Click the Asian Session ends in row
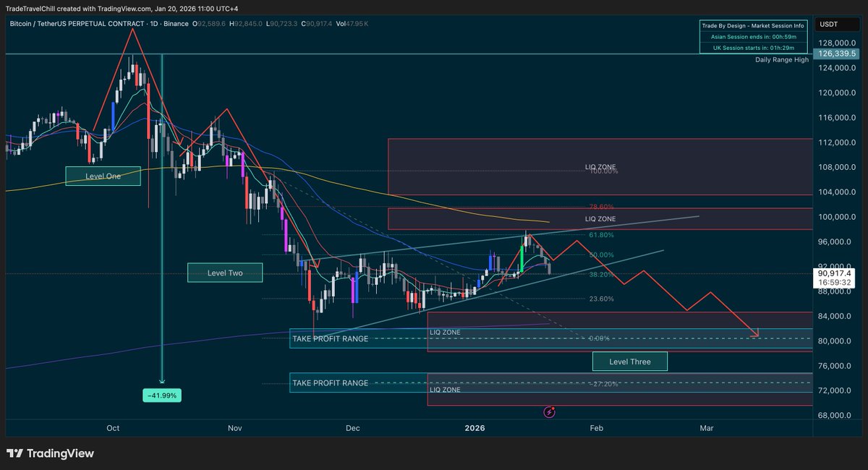Screen dimensions: 868x470 [752, 36]
